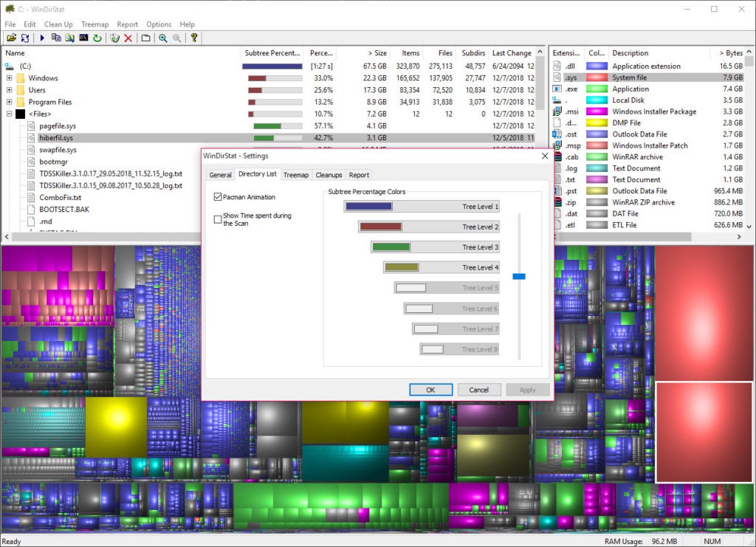Click the WinDirStat tree icon in title bar
Screen dimensions: 756x547
pyautogui.click(x=9, y=9)
